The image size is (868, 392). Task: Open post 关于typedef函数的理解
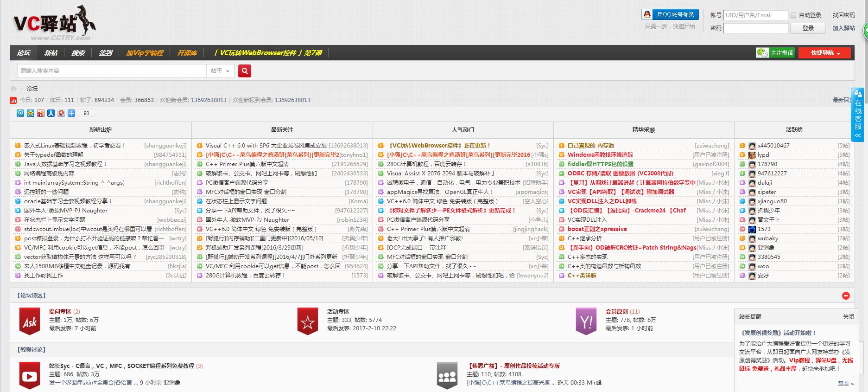point(54,155)
